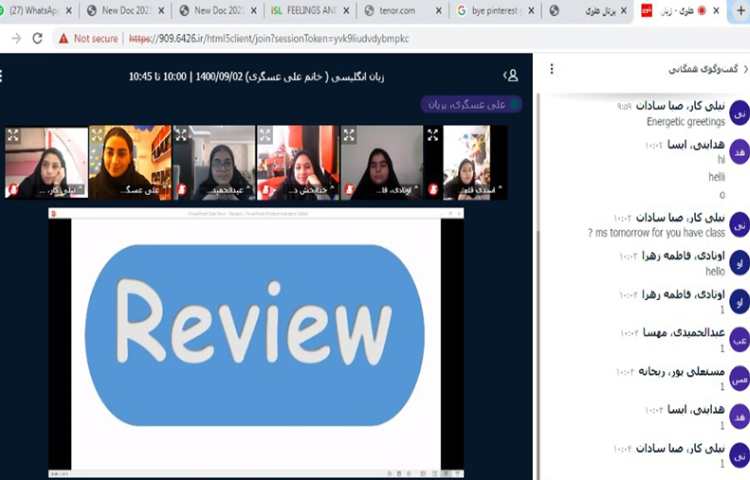Select the hello message from اونادی فاطمه زهرا
Screen dimensions: 750x480
[x=715, y=272]
